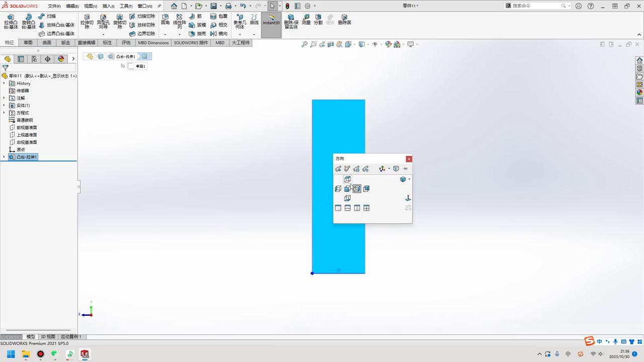Click the 搜索命令 search field
Viewport: 644px width, 362px height.
tap(533, 6)
